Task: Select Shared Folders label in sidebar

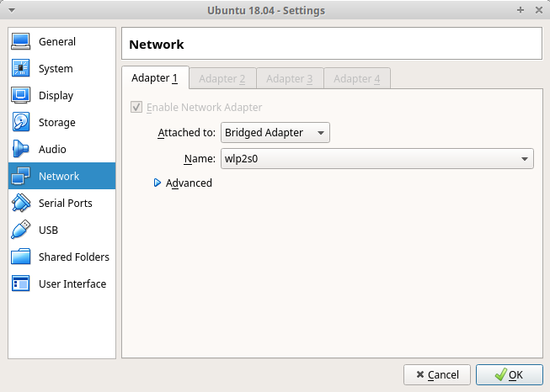Action: [74, 257]
